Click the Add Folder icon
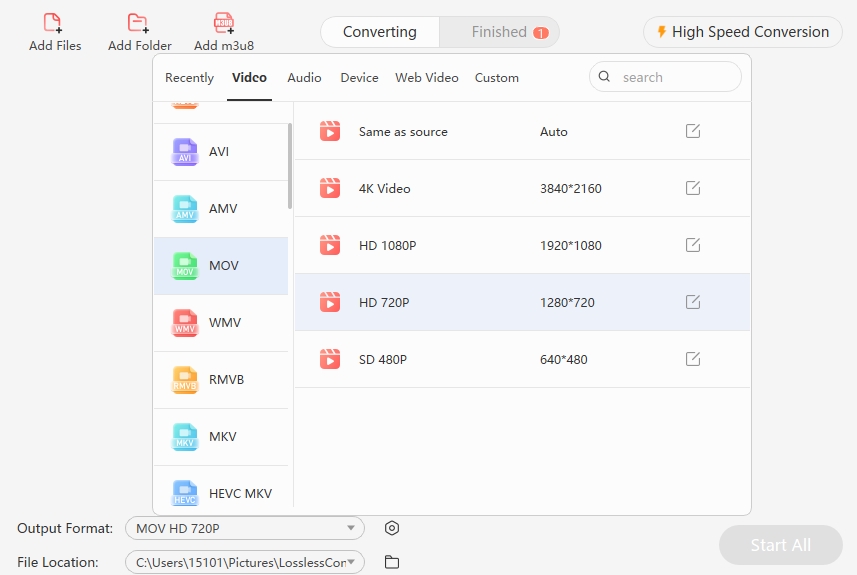 click(138, 23)
